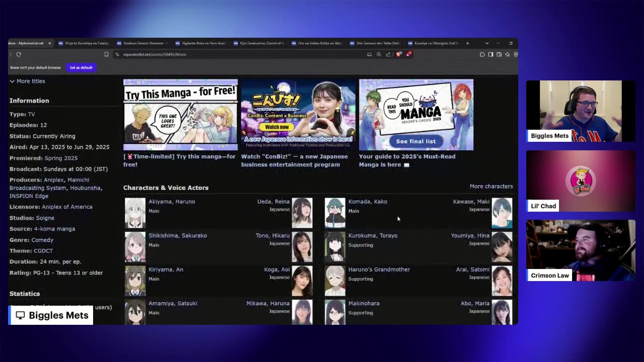Click the share icon in address bar
The height and width of the screenshot is (362, 644).
coord(388,54)
